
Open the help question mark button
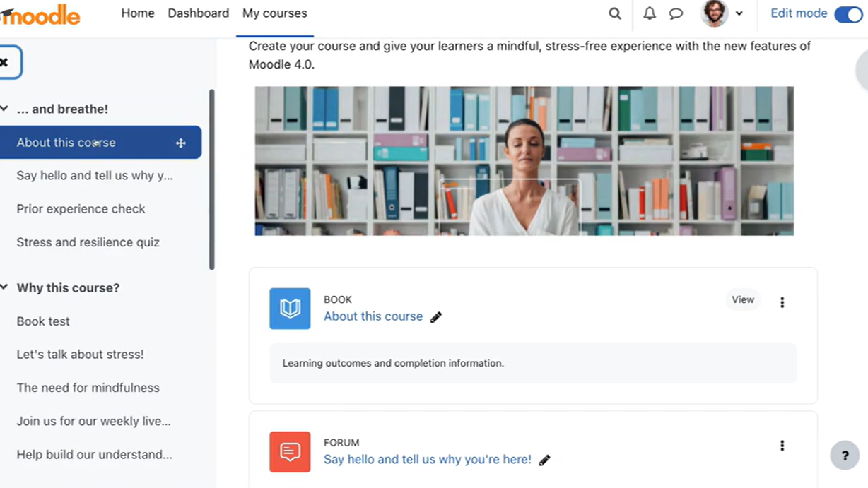click(845, 456)
